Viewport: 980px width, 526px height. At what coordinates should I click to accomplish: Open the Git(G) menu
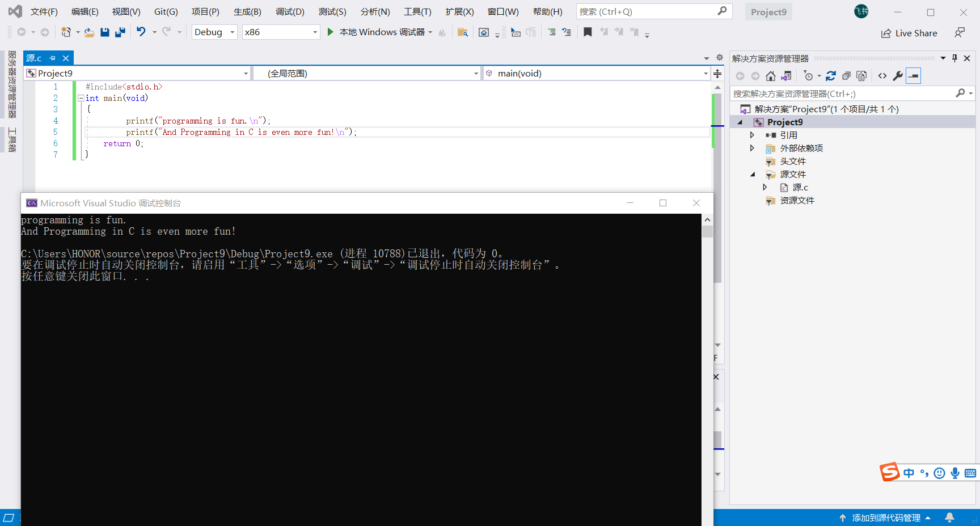click(166, 11)
